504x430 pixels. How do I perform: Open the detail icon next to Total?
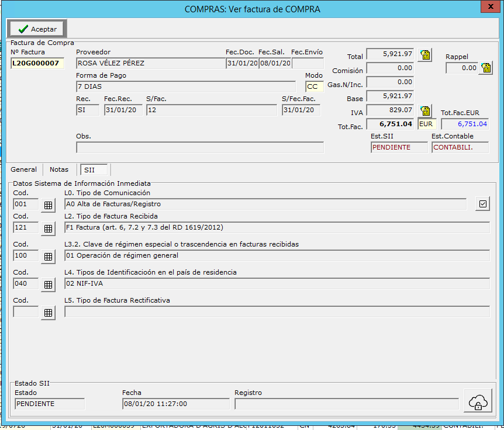tap(425, 55)
